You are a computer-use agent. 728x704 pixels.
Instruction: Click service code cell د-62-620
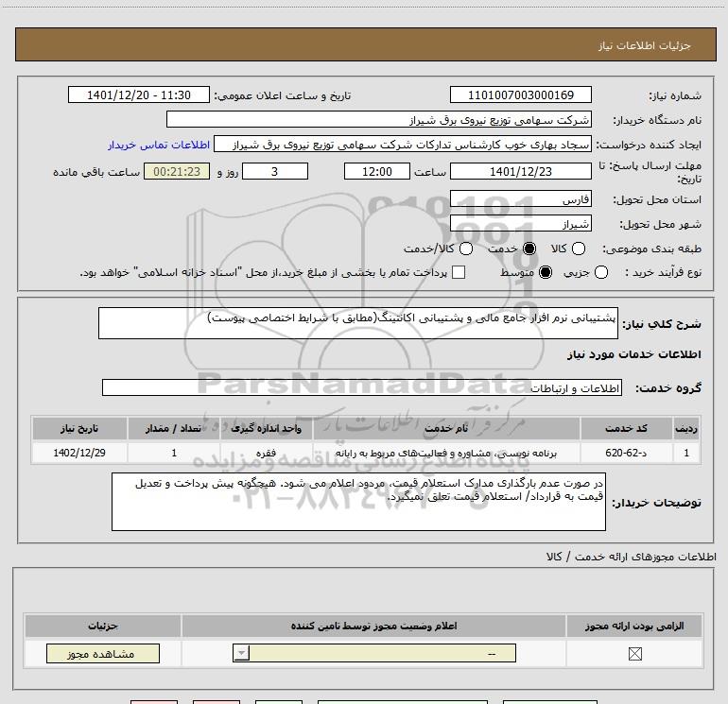(626, 453)
